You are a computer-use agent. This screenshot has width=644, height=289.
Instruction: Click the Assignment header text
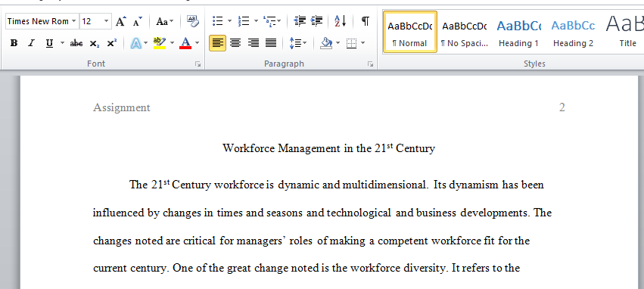click(122, 107)
